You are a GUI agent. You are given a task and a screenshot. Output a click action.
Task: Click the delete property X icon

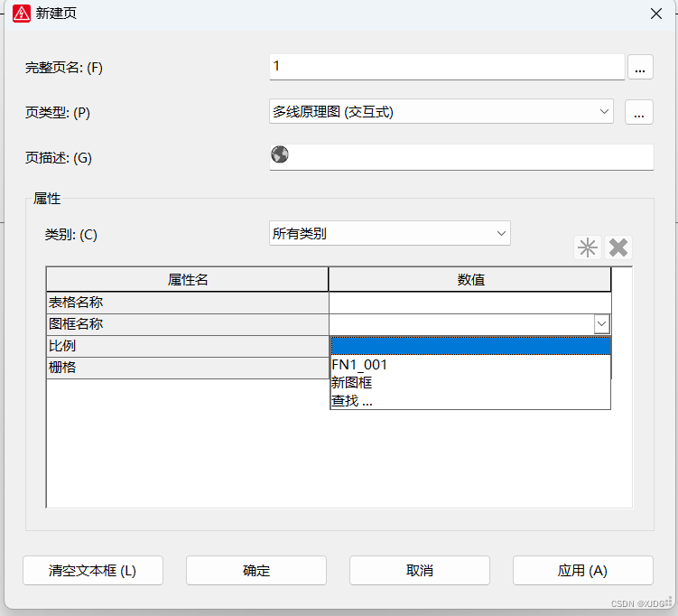point(618,247)
